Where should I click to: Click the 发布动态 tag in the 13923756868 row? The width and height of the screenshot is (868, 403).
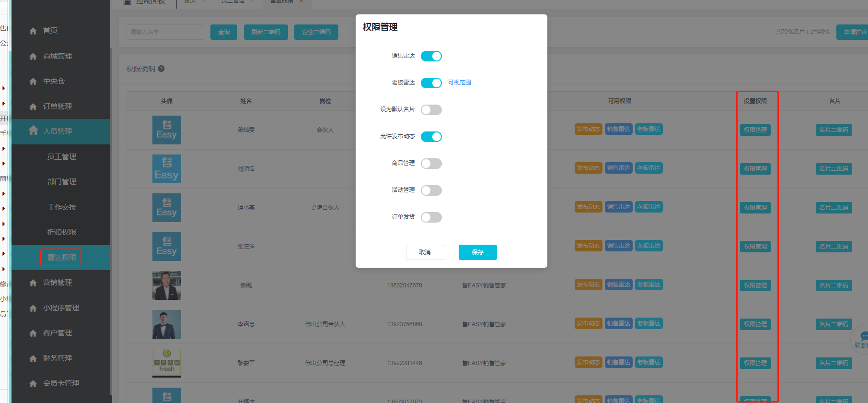point(588,323)
